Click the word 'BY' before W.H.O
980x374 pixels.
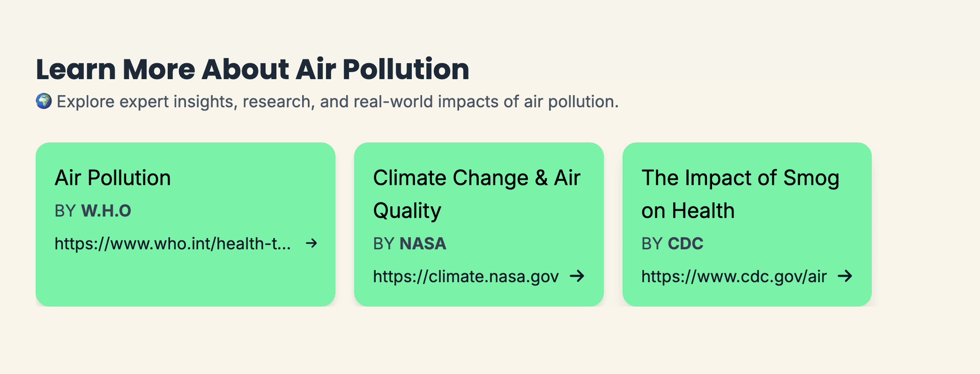65,211
